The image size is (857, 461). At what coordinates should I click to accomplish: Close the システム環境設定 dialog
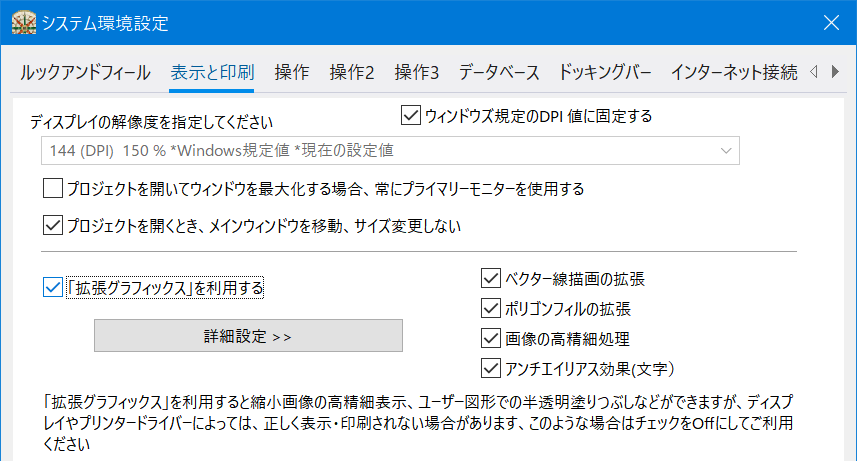pos(830,22)
